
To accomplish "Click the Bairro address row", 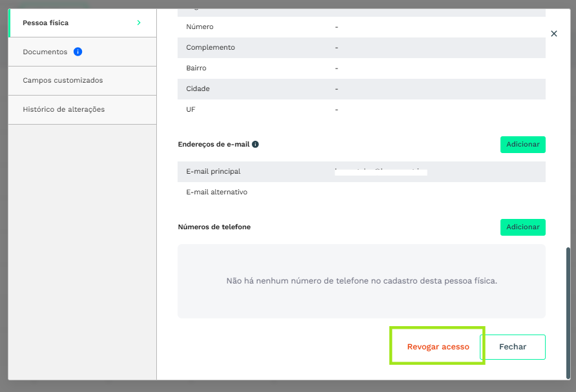I will [361, 68].
